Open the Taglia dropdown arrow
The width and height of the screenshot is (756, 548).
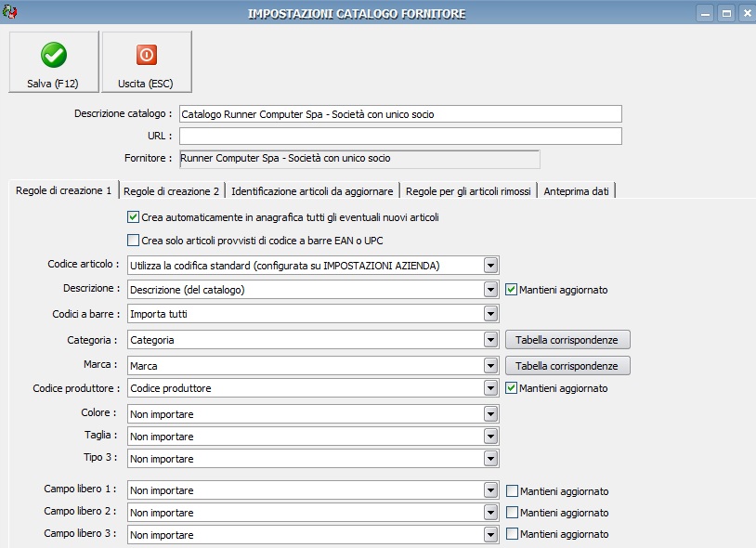click(490, 437)
